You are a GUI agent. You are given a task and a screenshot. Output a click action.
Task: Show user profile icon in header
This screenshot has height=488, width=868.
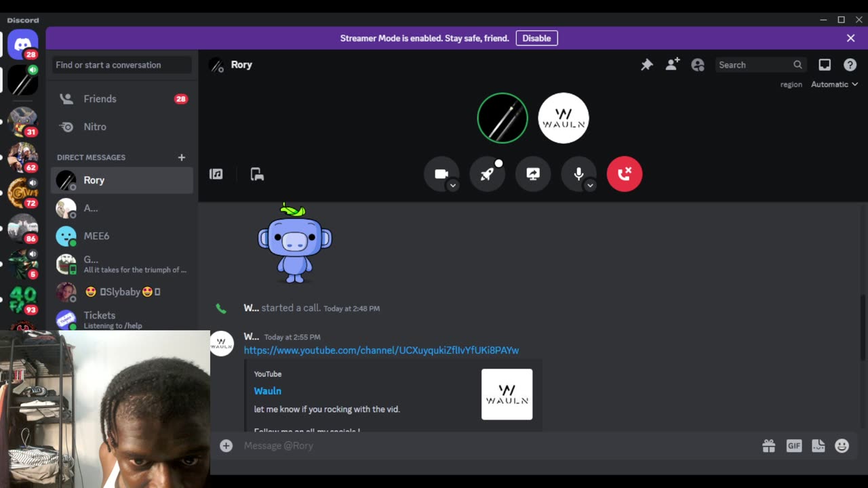click(698, 65)
